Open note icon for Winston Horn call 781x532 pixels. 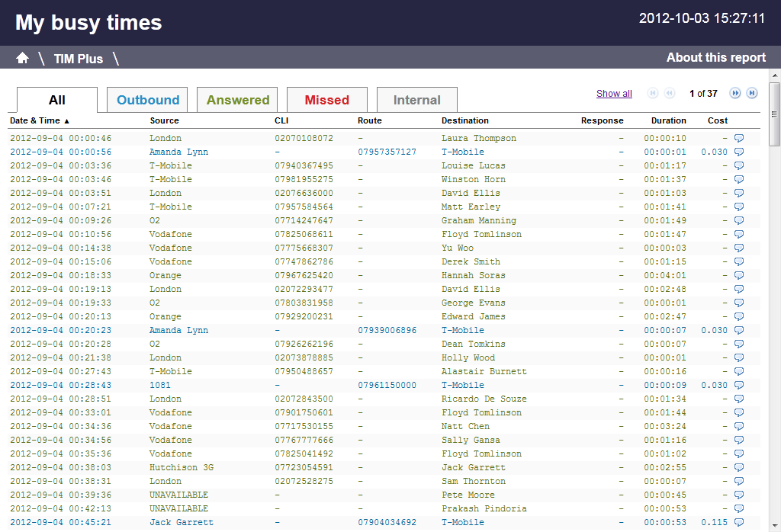(738, 180)
